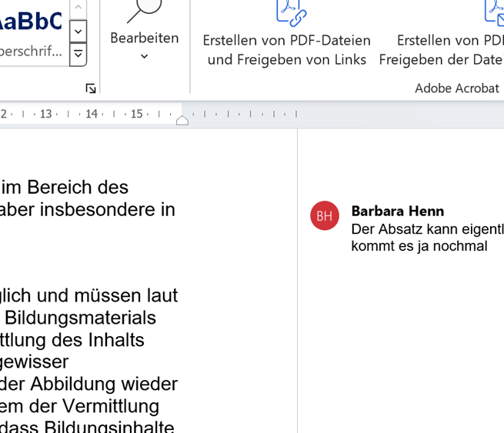Click Erstellen von PDF-Dateien und Freigeben von Links
Screen dimensions: 504x433
(287, 50)
